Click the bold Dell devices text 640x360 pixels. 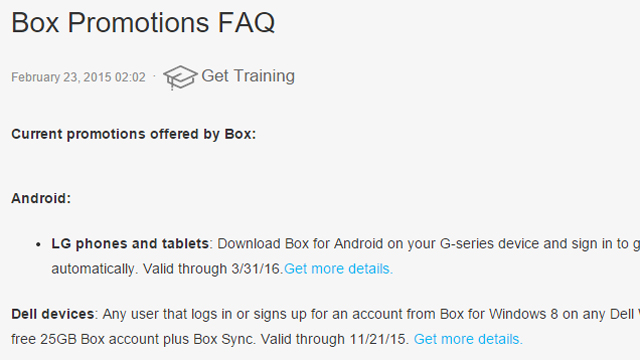pos(53,314)
